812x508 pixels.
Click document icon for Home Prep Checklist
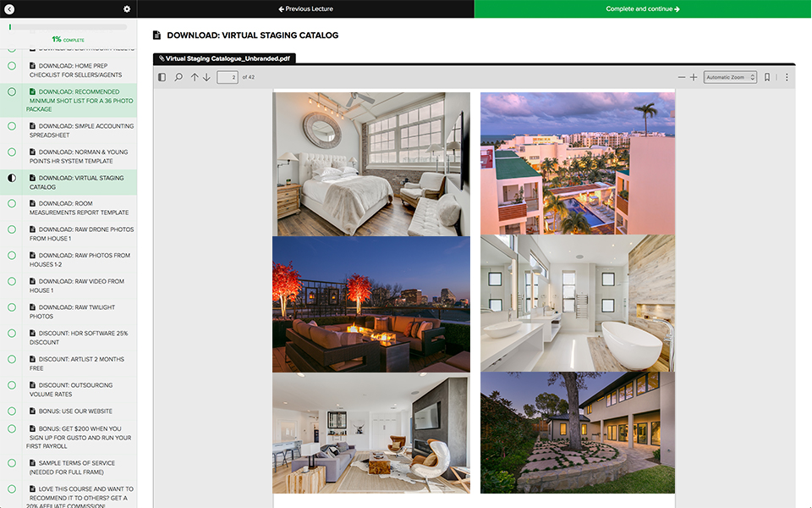(x=33, y=66)
